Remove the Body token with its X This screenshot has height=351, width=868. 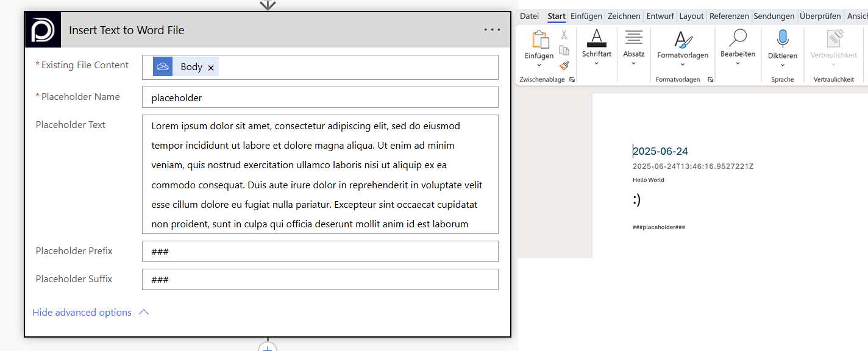coord(211,68)
